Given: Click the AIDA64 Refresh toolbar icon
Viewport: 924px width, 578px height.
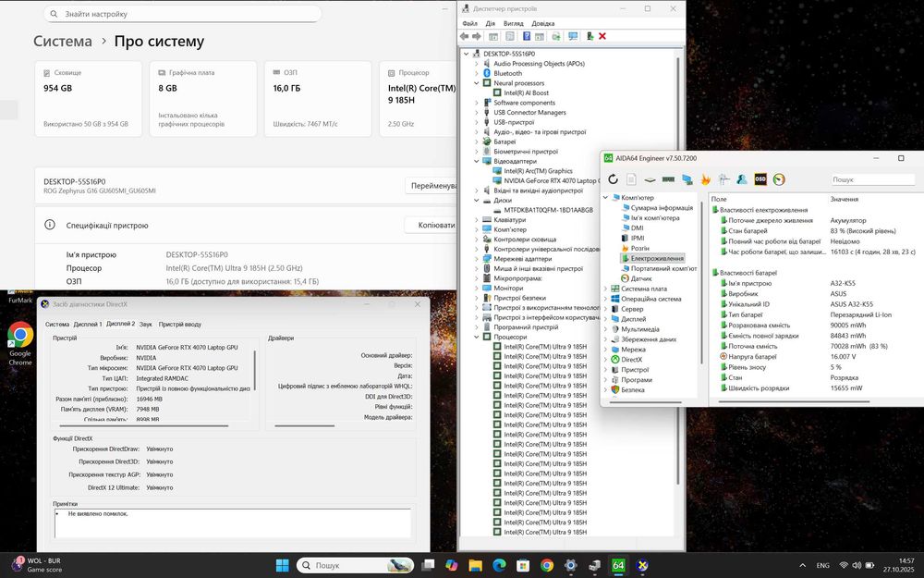Looking at the screenshot, I should pyautogui.click(x=613, y=179).
